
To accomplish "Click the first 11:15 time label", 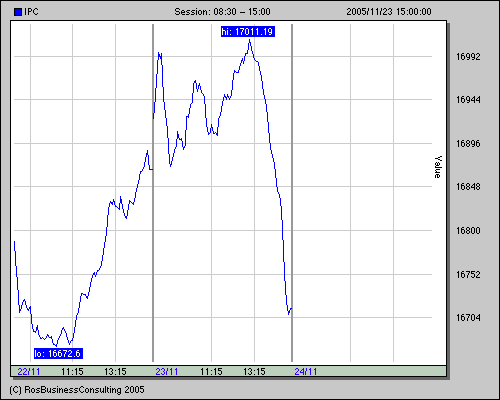I will coord(72,372).
